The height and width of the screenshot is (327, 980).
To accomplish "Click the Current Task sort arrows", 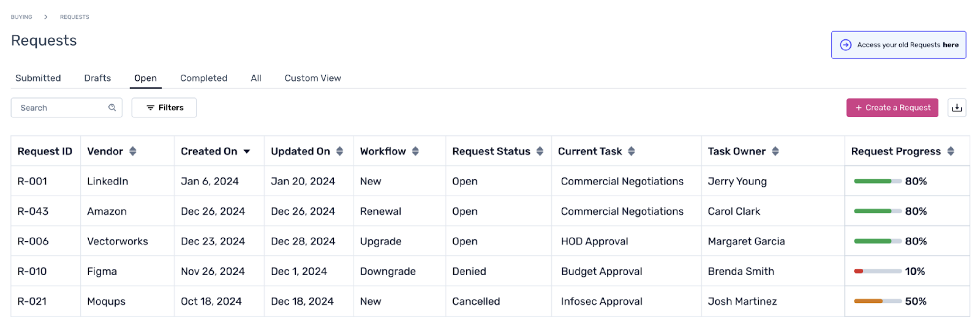I will [x=631, y=151].
